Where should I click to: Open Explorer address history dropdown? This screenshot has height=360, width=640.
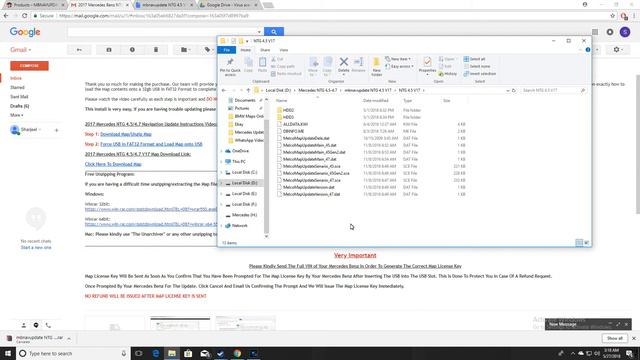(507, 90)
